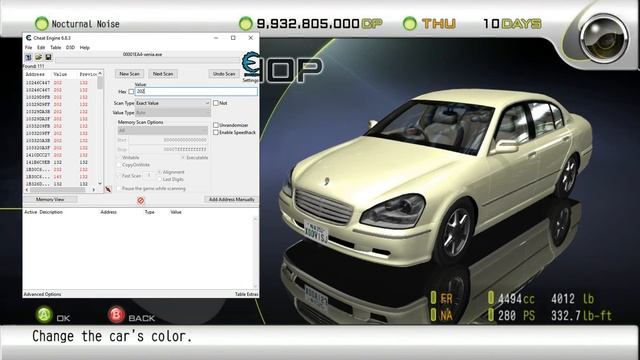Click the Fast Scan alignment number field
This screenshot has width=640, height=360.
click(x=149, y=176)
